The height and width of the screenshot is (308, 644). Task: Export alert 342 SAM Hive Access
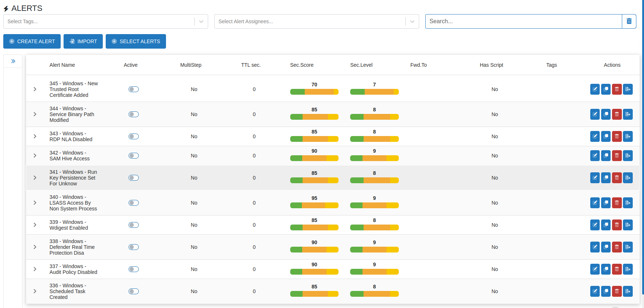click(628, 156)
